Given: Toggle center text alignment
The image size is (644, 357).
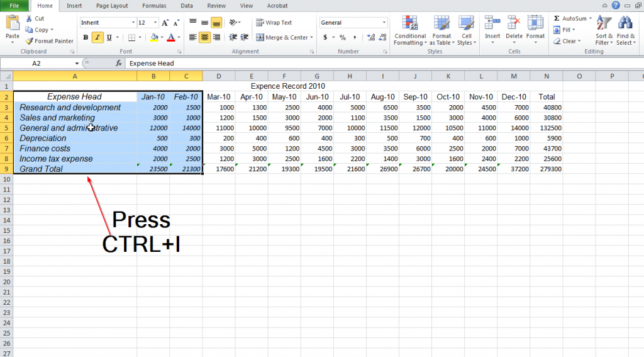Looking at the screenshot, I should [x=204, y=37].
